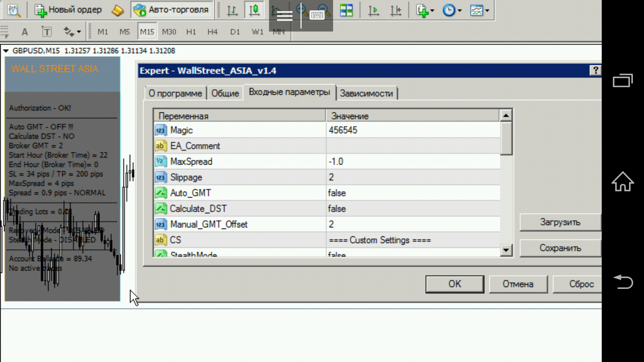Click the New Order button (Новый ордер)

[68, 10]
